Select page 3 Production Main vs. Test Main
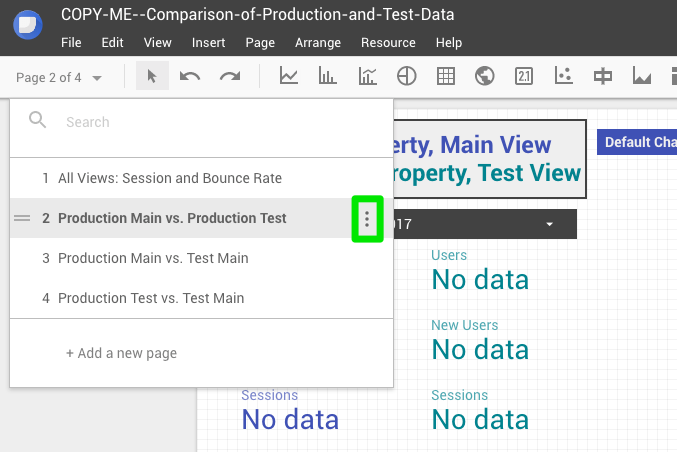The width and height of the screenshot is (677, 452). (201, 258)
